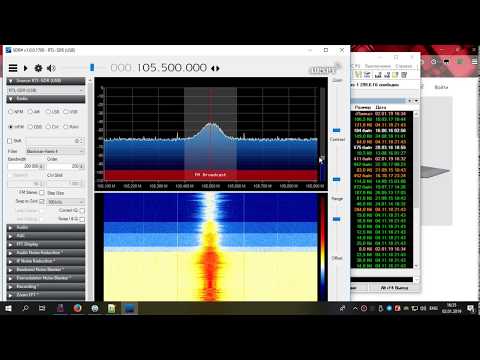The height and width of the screenshot is (360, 480).
Task: Open Firefox from the taskbar
Action: 77,308
